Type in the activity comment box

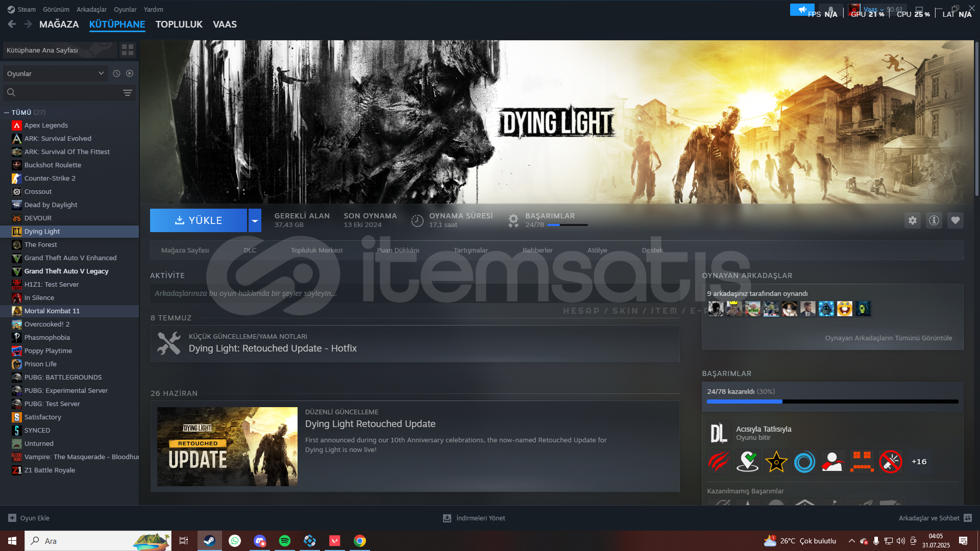point(414,293)
